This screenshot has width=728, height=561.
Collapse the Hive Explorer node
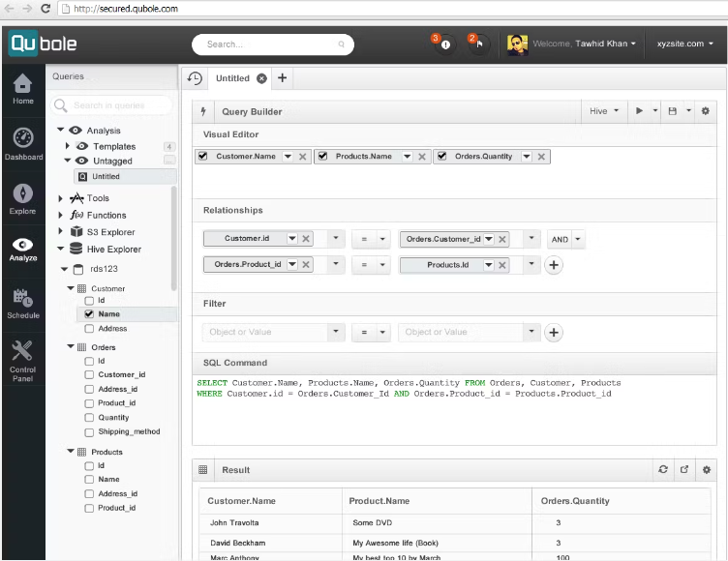coord(60,249)
